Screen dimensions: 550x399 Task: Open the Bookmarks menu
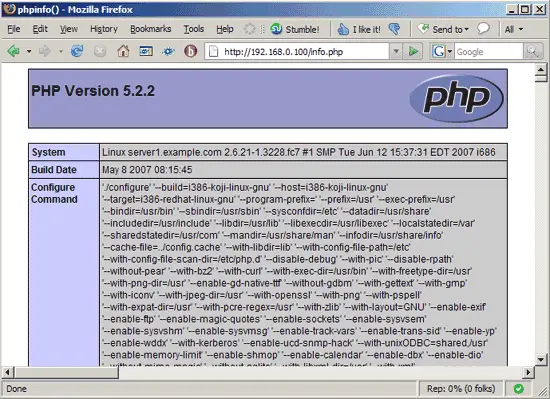pyautogui.click(x=150, y=29)
